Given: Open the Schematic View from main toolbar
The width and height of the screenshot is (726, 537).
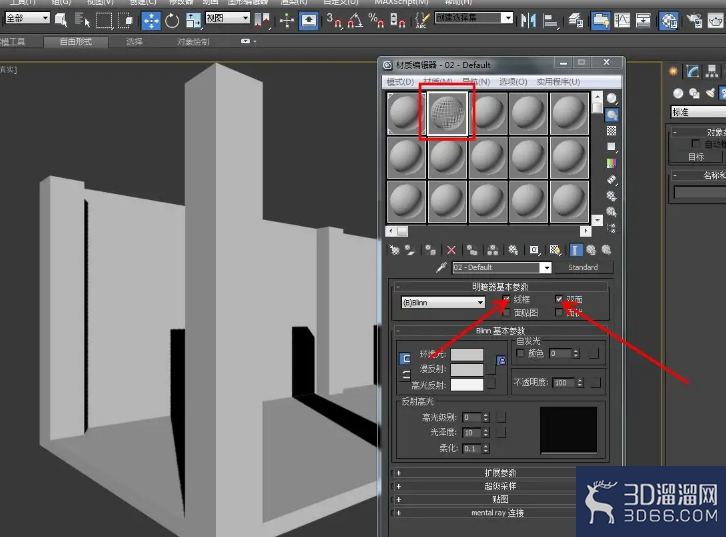Looking at the screenshot, I should click(x=643, y=20).
